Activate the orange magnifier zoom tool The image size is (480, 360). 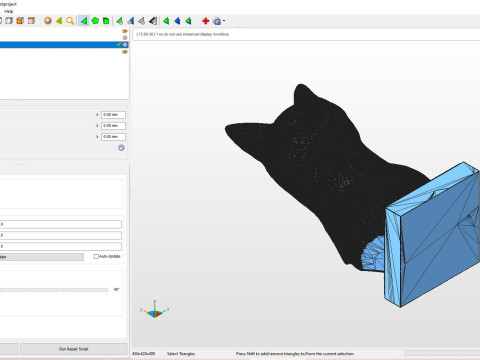pyautogui.click(x=70, y=21)
